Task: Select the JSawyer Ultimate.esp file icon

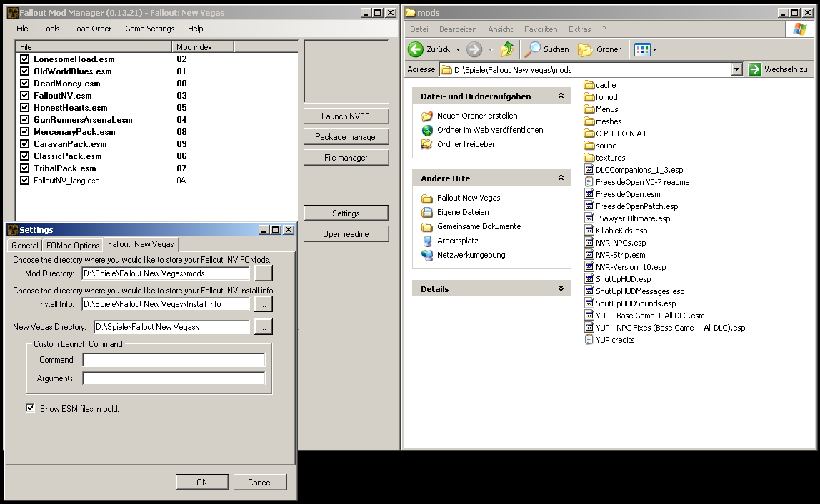Action: (589, 218)
